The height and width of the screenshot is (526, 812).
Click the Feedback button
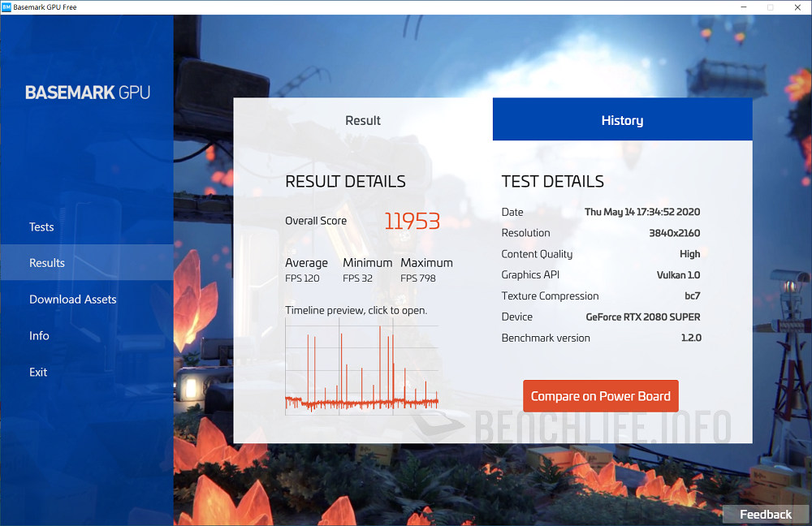[x=764, y=514]
